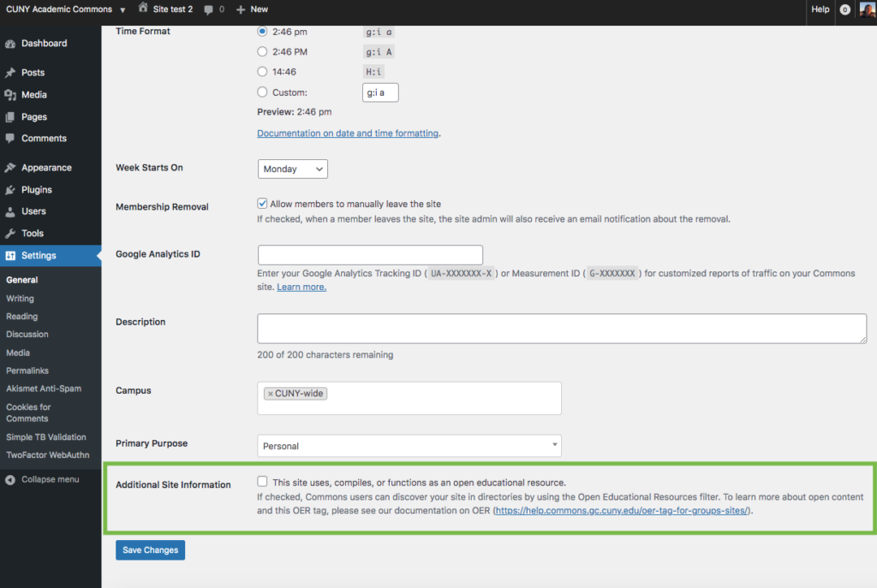Screen dimensions: 877x588
Task: Open TwoFactor WebAuthn settings
Action: [48, 455]
